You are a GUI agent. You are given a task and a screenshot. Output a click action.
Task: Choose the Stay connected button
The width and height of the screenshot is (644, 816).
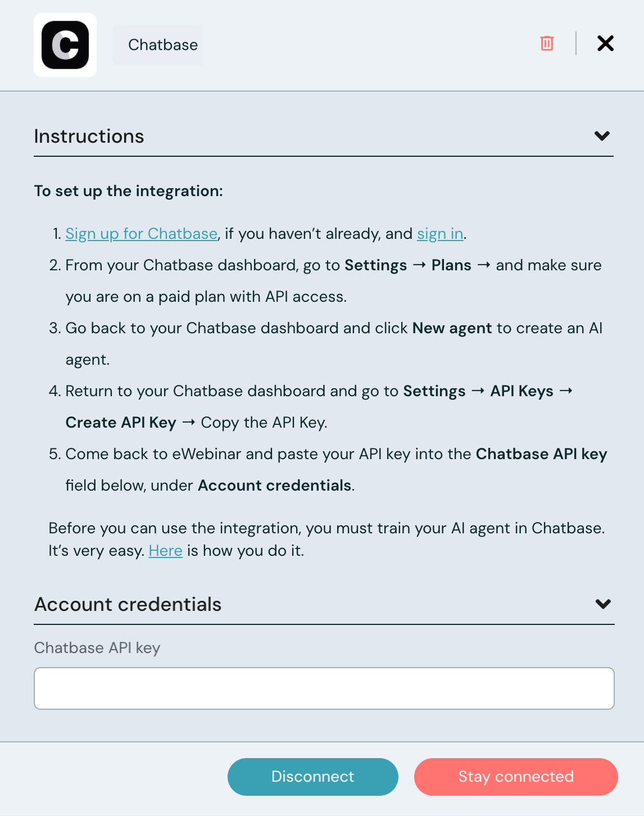point(515,777)
